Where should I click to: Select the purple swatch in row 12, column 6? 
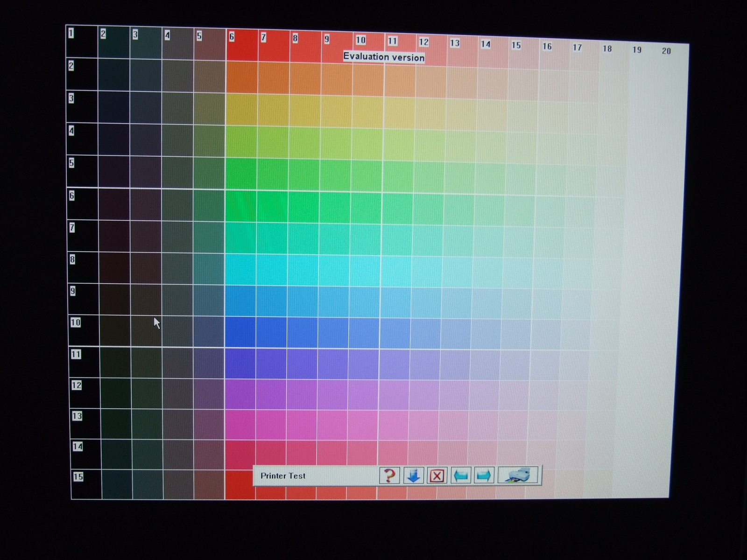click(240, 394)
